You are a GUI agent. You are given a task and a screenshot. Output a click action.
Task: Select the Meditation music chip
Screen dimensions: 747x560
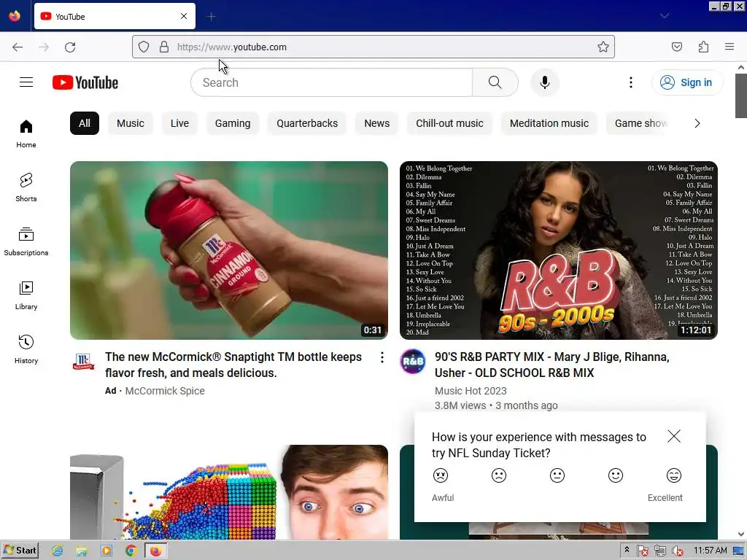click(549, 123)
